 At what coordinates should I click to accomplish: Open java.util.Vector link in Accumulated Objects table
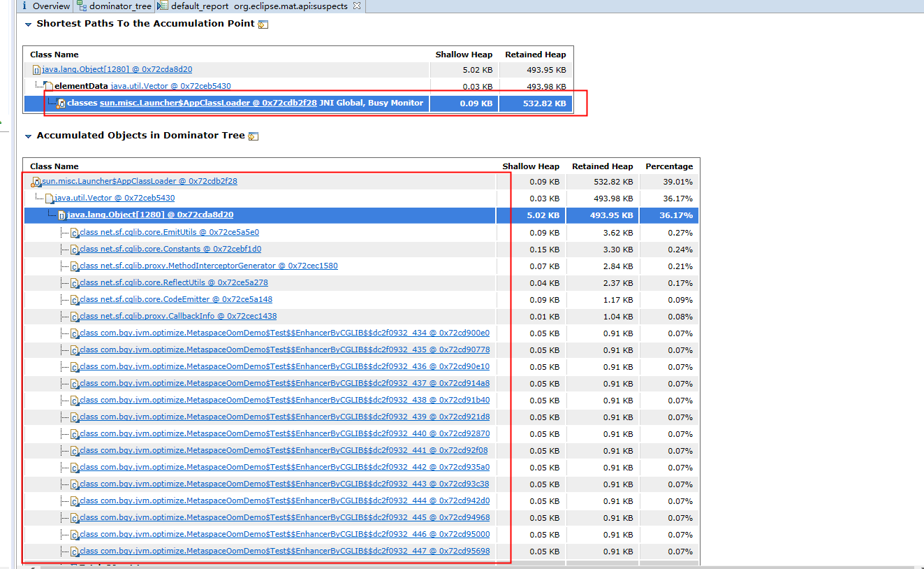pyautogui.click(x=115, y=198)
